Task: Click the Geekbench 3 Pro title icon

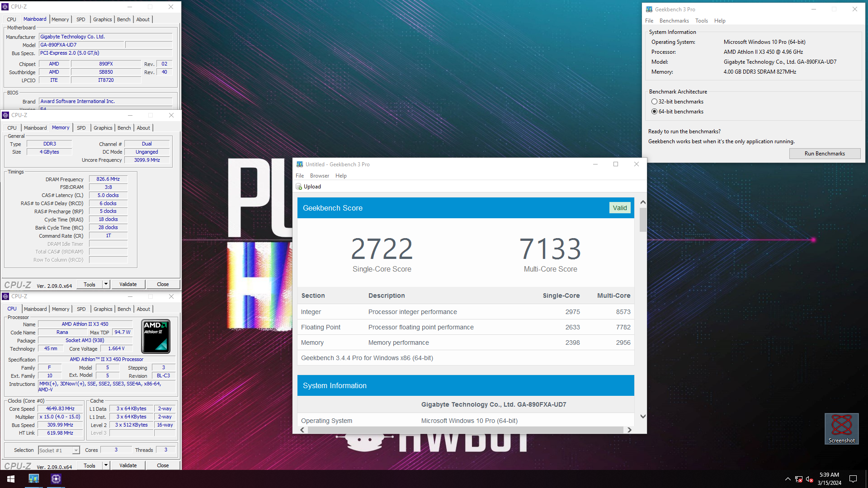Action: pyautogui.click(x=649, y=9)
